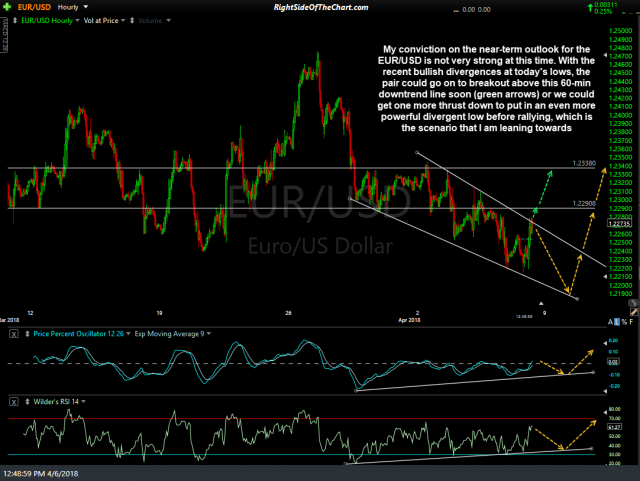Click the MACD collapsed pane tab
The image size is (640, 481).
point(4,35)
